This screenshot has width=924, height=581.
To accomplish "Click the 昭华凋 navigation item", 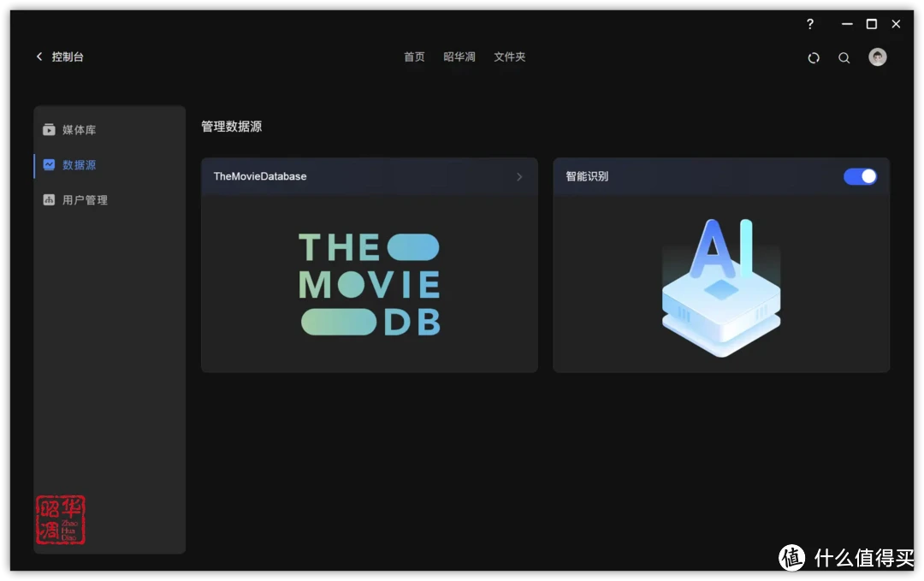I will [460, 56].
